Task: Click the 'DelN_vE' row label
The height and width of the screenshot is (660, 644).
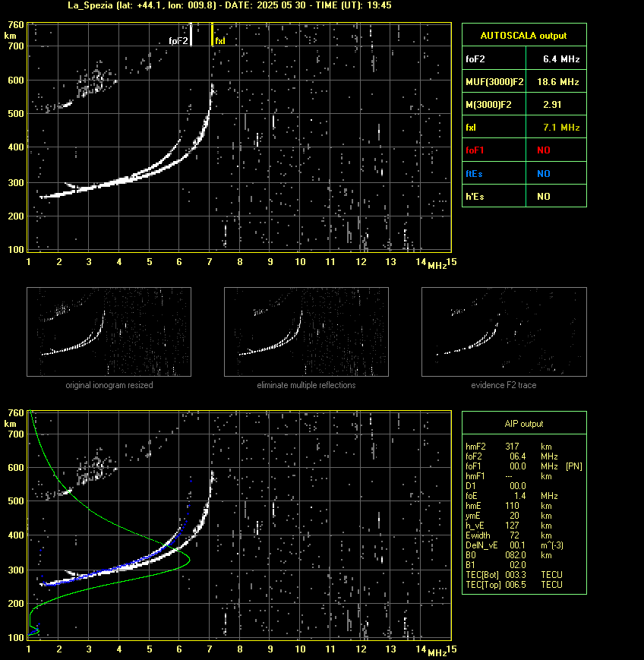Action: (481, 545)
